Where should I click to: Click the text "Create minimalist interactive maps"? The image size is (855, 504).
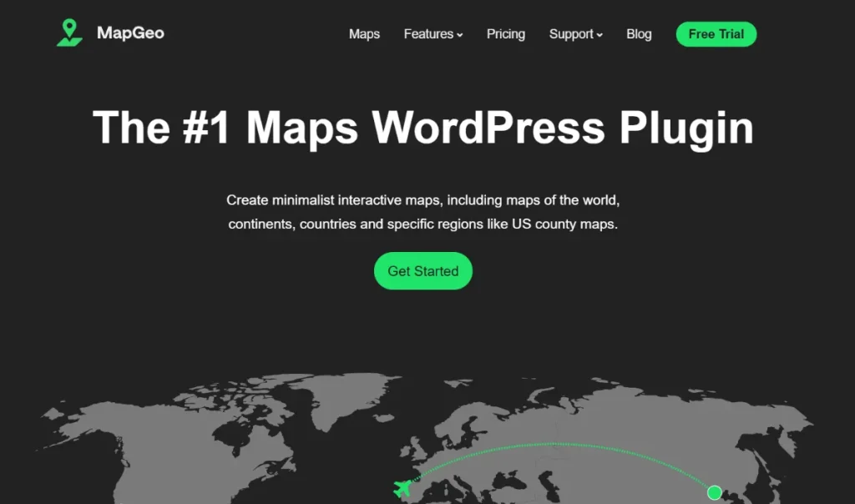(x=332, y=200)
